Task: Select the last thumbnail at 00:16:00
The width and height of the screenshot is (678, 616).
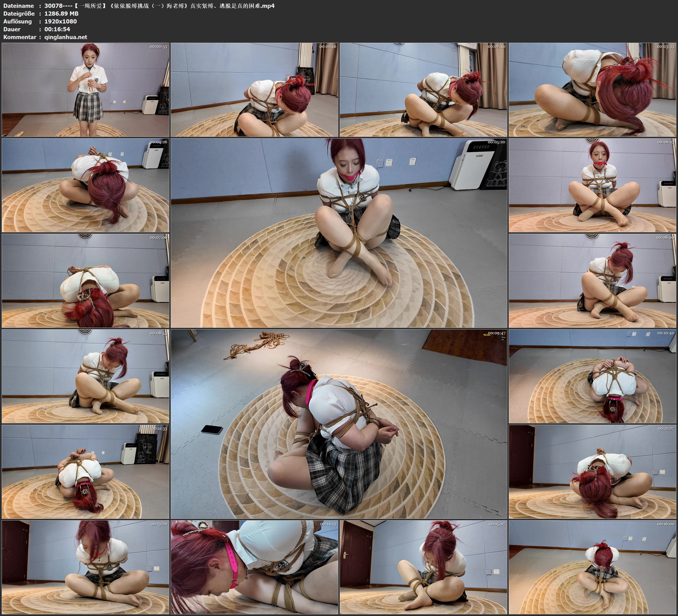Action: click(x=593, y=567)
